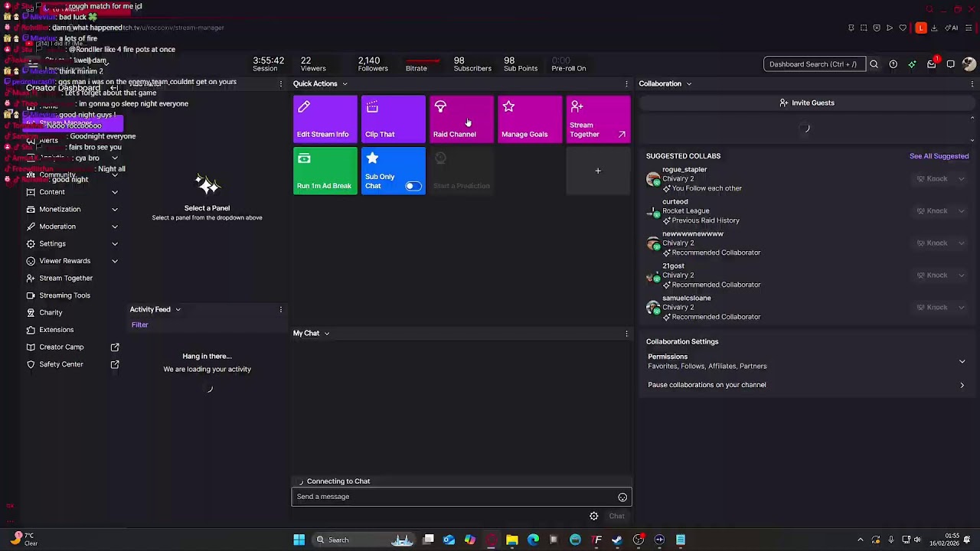The width and height of the screenshot is (980, 551).
Task: Expand the Viewer Rewards sidebar section
Action: click(115, 261)
